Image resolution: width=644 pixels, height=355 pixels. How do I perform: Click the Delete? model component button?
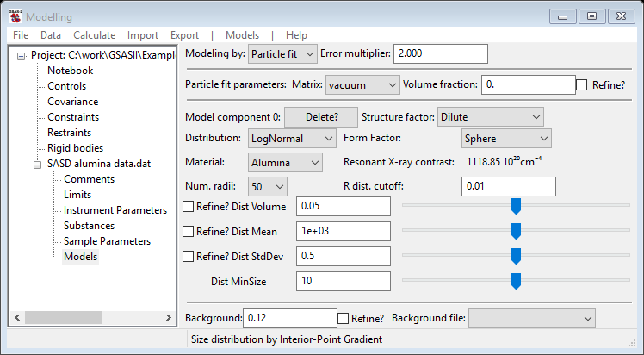pos(321,117)
